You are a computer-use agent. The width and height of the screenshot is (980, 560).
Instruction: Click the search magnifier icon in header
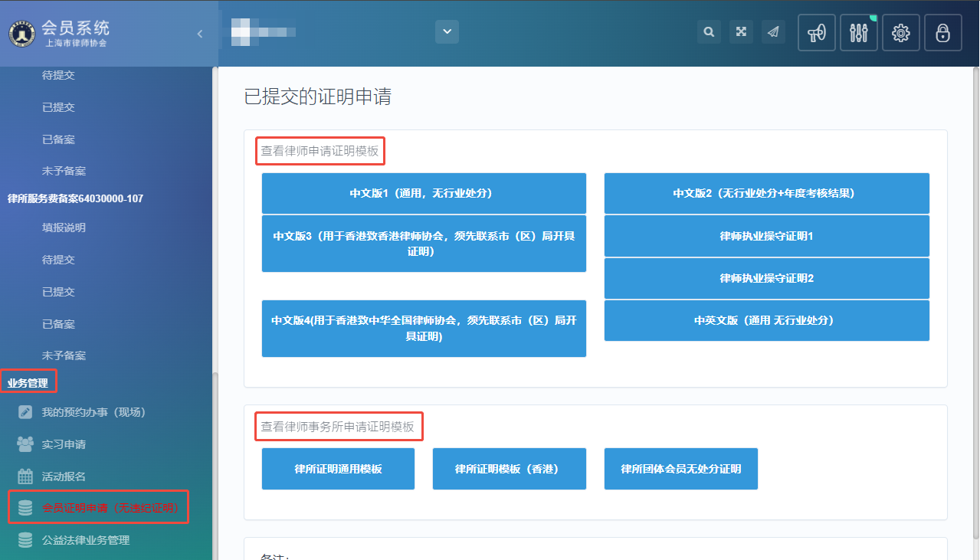[709, 32]
